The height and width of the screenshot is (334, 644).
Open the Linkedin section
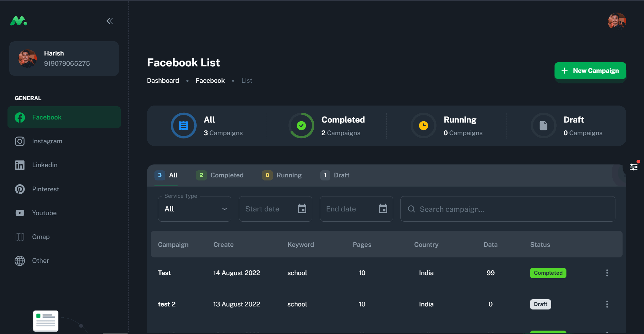point(20,165)
